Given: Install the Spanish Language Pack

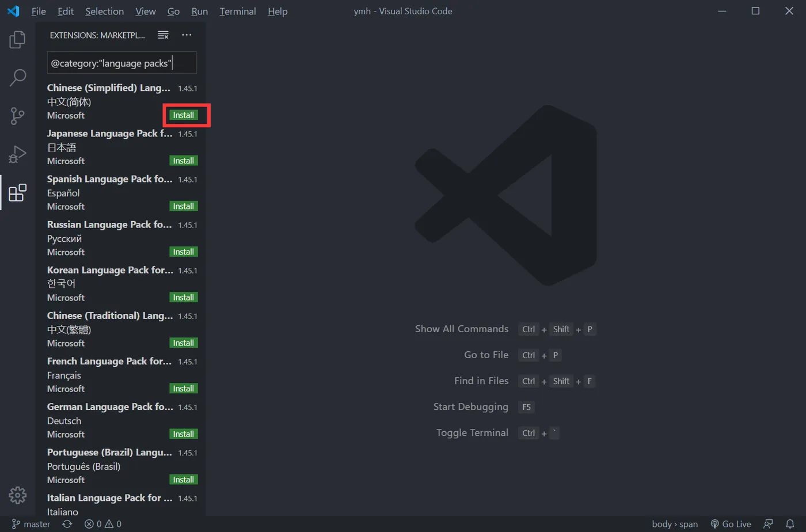Looking at the screenshot, I should tap(184, 206).
